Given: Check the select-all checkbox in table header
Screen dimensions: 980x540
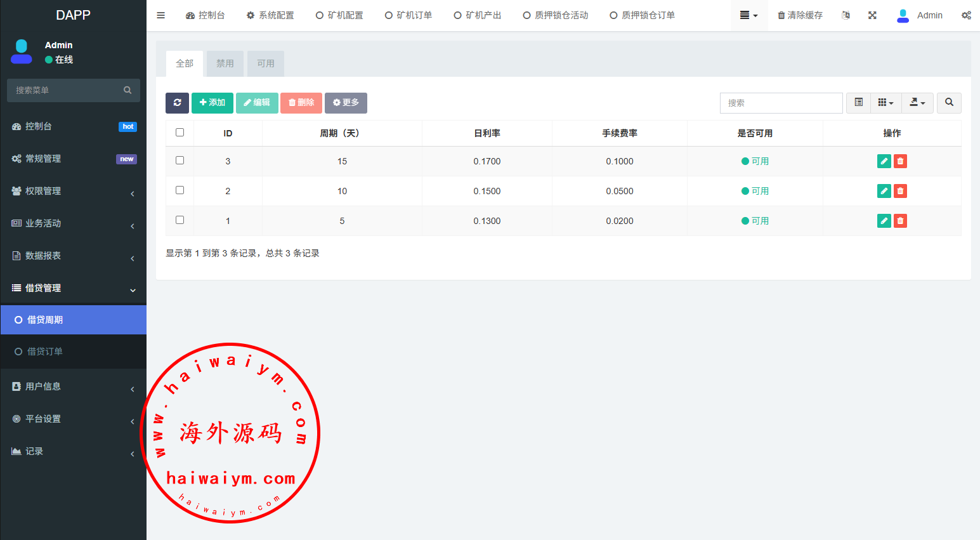Looking at the screenshot, I should (180, 133).
